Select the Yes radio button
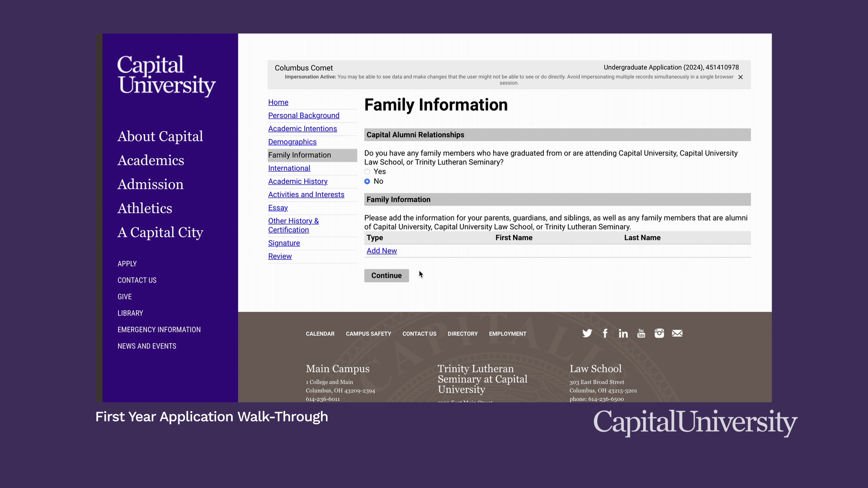Image resolution: width=868 pixels, height=488 pixels. click(x=367, y=172)
